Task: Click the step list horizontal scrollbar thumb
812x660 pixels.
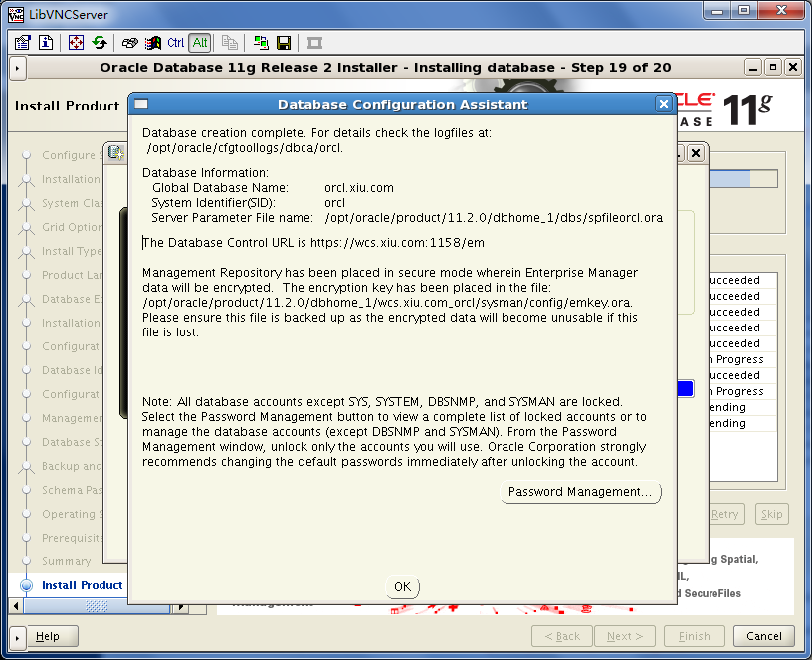Action: [97, 606]
